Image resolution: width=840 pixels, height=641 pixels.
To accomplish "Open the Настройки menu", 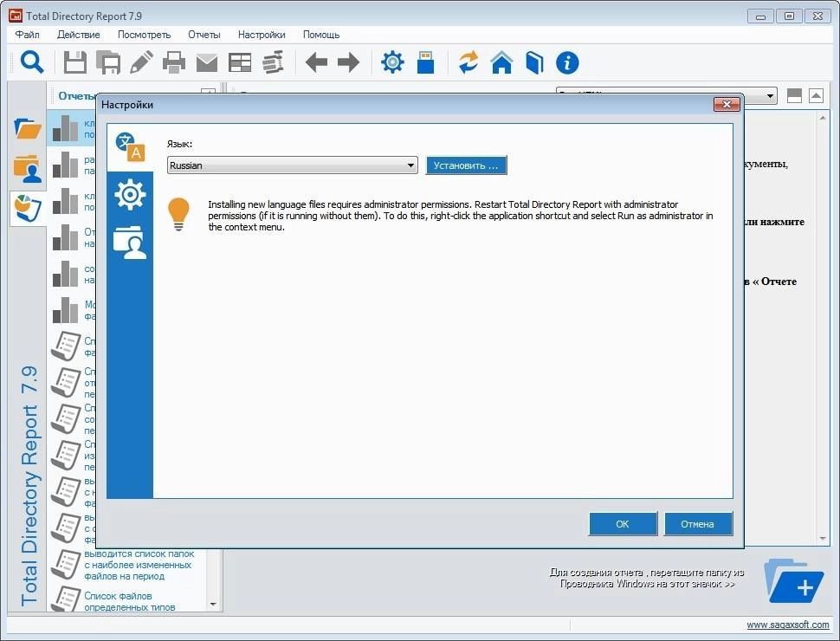I will (262, 35).
